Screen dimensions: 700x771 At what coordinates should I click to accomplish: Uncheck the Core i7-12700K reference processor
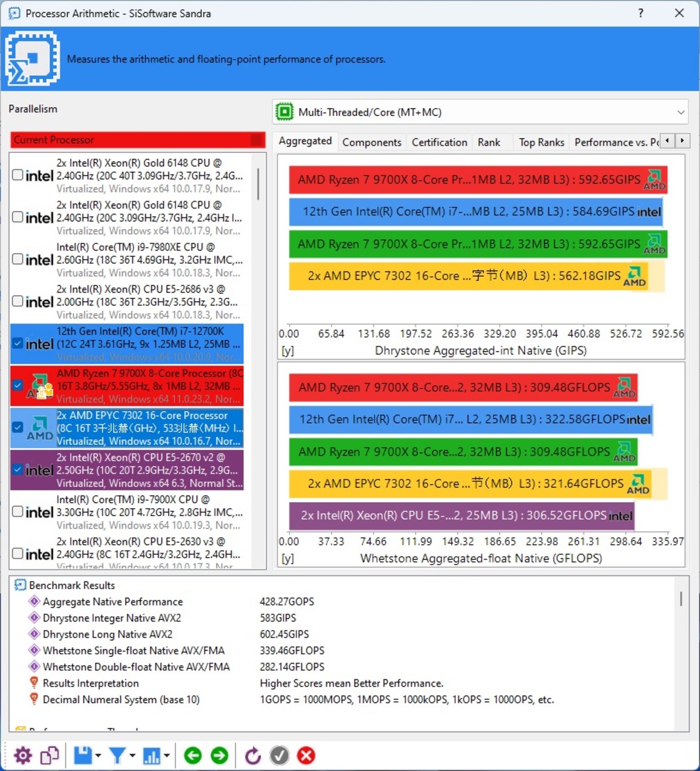pyautogui.click(x=17, y=343)
